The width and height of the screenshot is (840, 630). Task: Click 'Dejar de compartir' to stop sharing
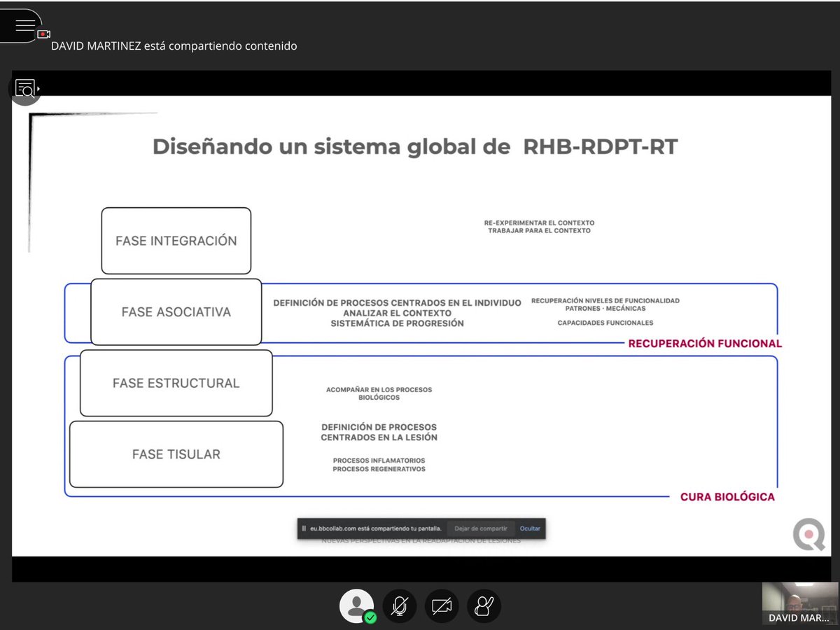click(x=481, y=528)
